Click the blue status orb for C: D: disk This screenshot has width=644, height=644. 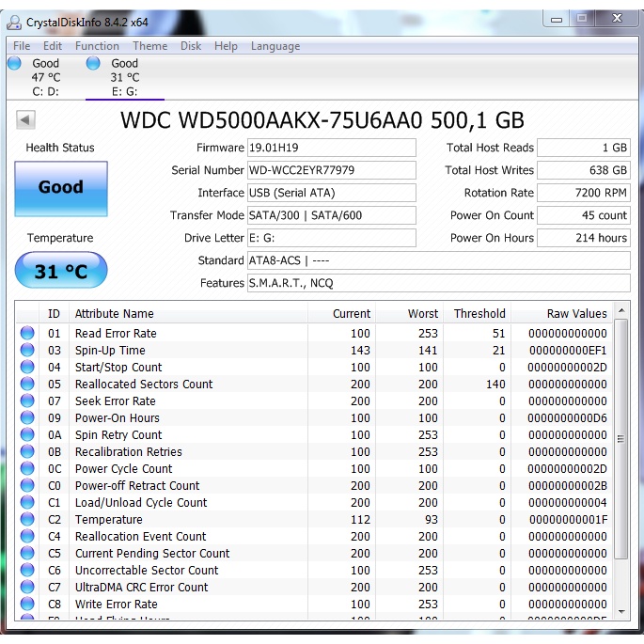(14, 63)
